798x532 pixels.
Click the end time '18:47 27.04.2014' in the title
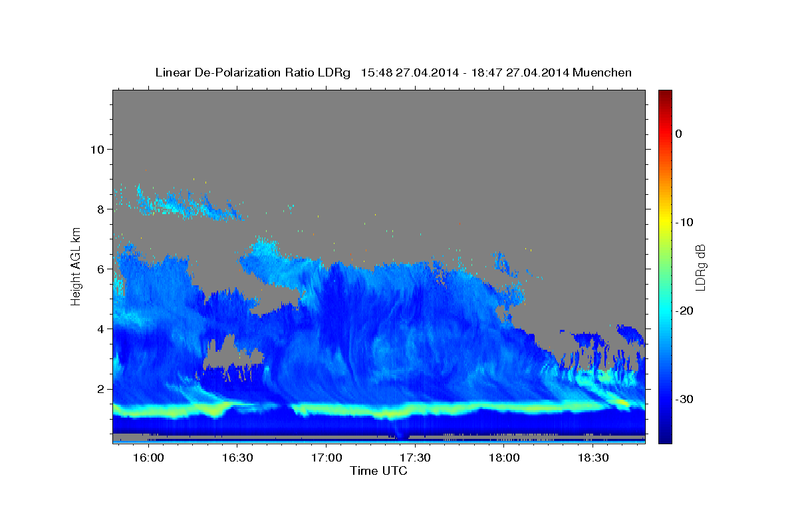520,72
